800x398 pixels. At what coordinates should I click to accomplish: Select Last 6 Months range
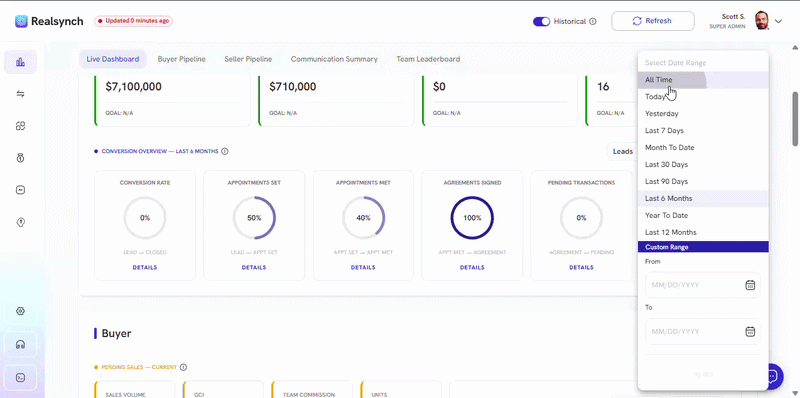(x=703, y=198)
